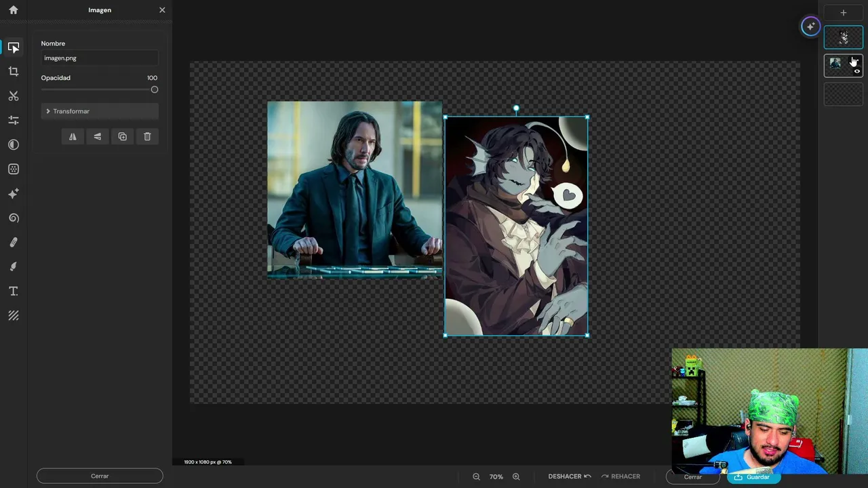Add a new layer with the plus button
The height and width of the screenshot is (488, 868).
844,12
